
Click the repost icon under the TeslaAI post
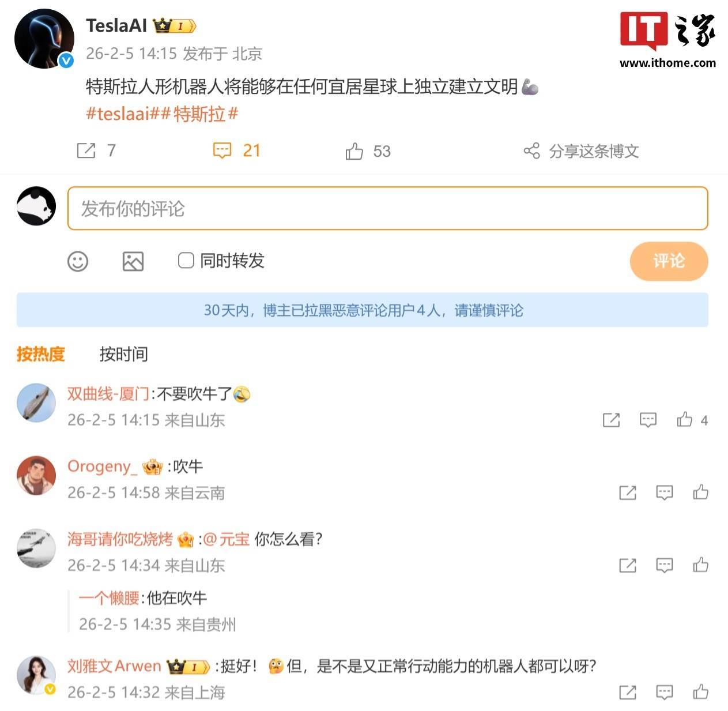(86, 151)
